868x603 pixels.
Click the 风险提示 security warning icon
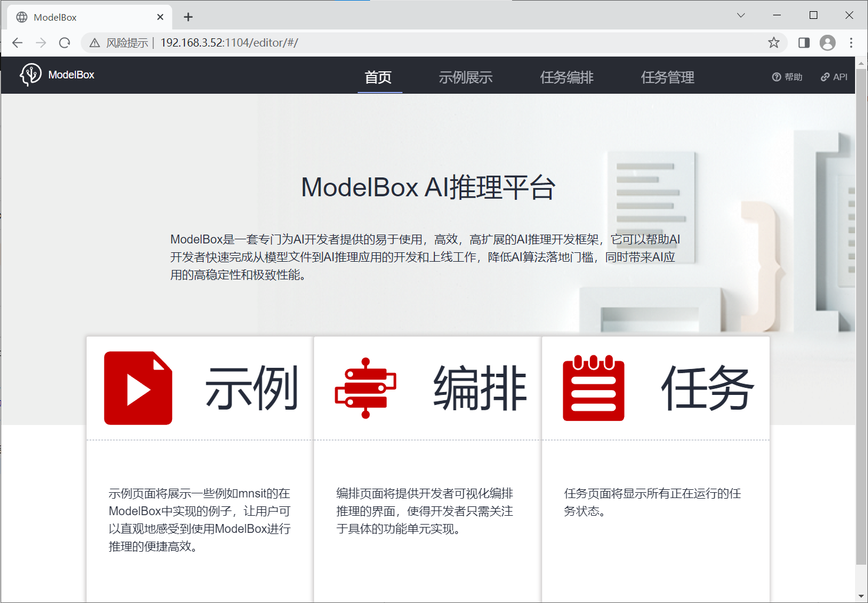tap(95, 43)
